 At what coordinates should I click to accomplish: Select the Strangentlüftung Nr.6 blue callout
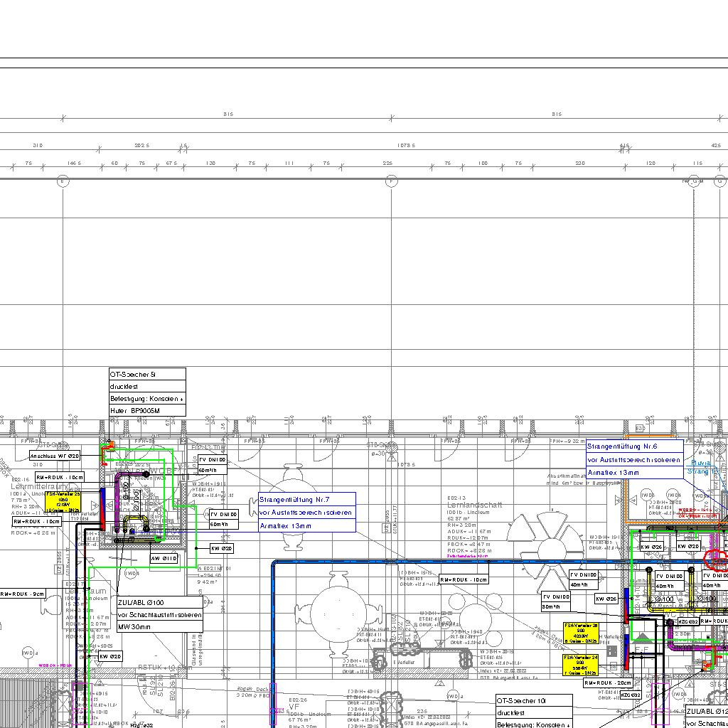[634, 459]
